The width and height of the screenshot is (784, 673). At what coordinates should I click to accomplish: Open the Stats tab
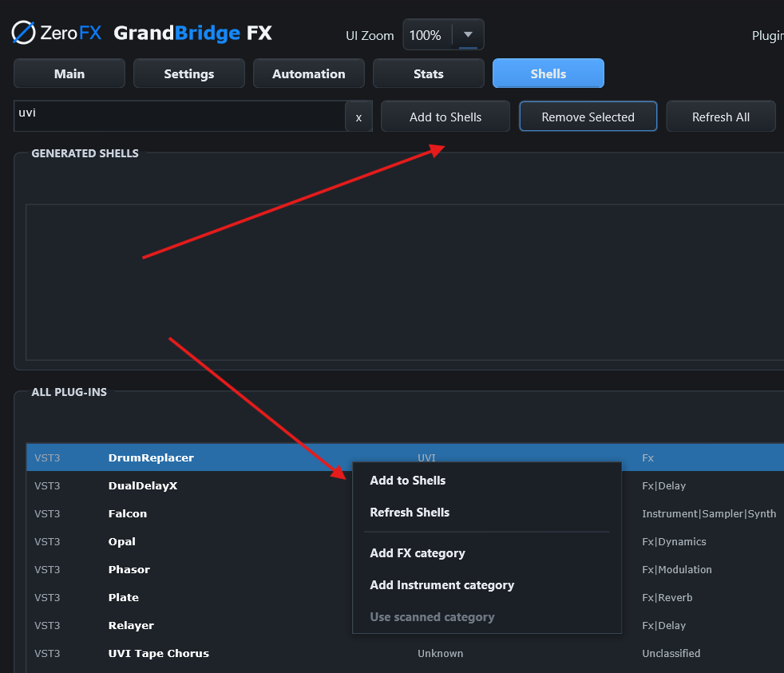click(x=429, y=73)
